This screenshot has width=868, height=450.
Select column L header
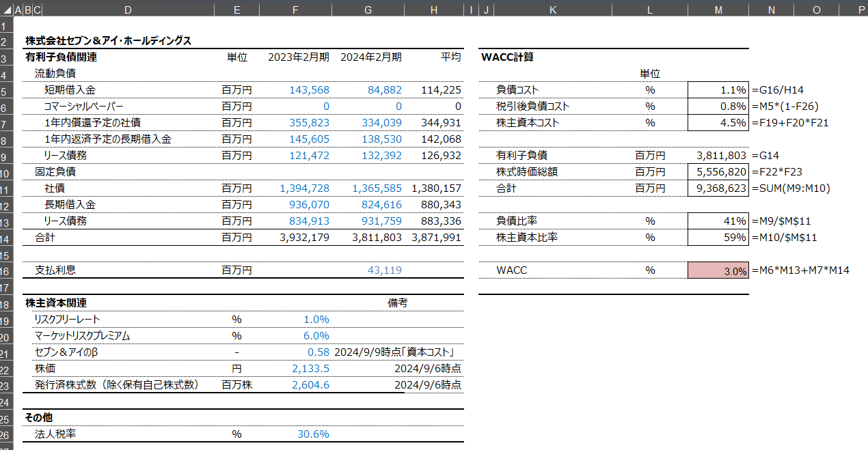click(650, 10)
